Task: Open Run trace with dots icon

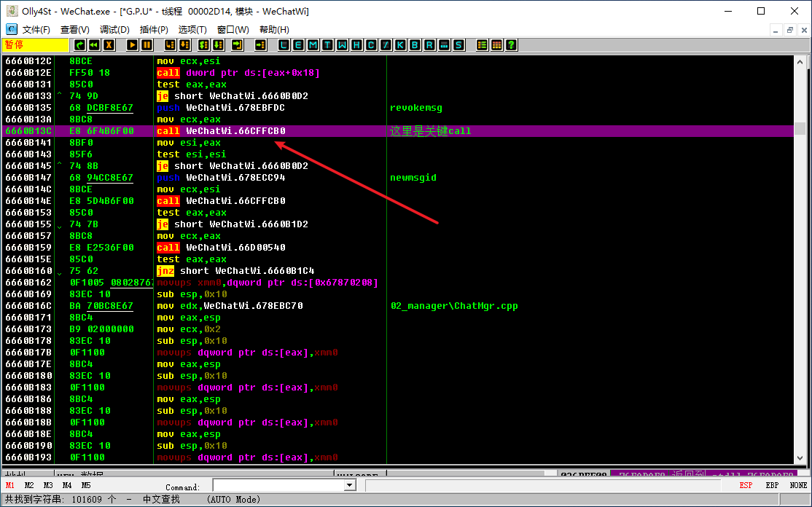Action: point(444,45)
